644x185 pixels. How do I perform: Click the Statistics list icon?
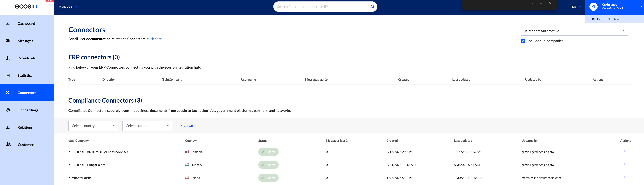point(8,76)
